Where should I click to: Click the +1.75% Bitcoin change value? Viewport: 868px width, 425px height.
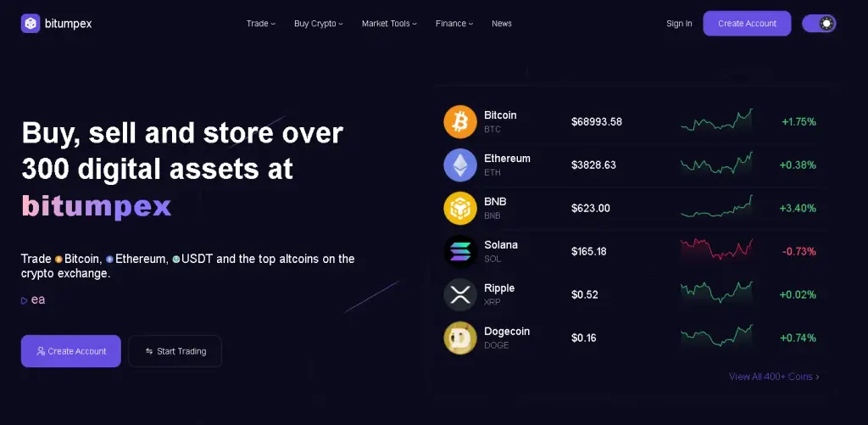[798, 122]
